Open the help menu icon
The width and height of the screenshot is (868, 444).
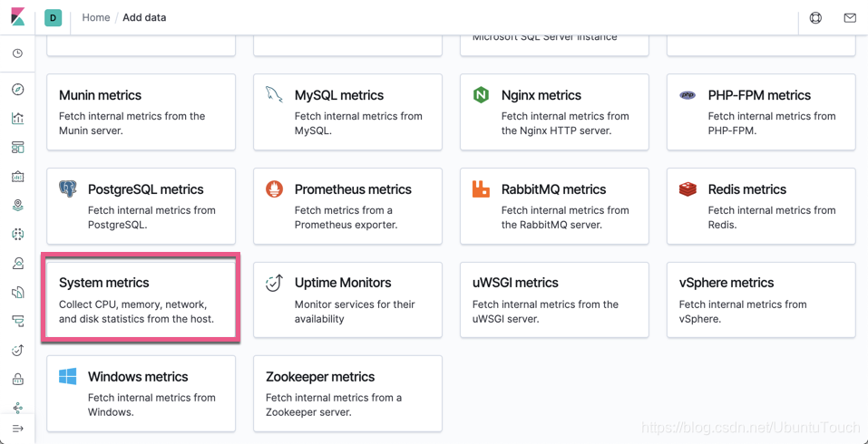(815, 17)
